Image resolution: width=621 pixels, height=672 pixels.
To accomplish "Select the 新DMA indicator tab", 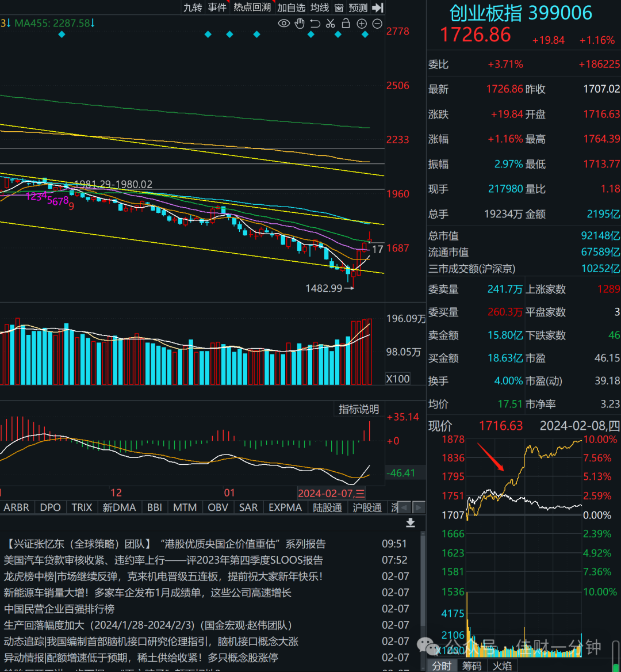I will pyautogui.click(x=119, y=507).
